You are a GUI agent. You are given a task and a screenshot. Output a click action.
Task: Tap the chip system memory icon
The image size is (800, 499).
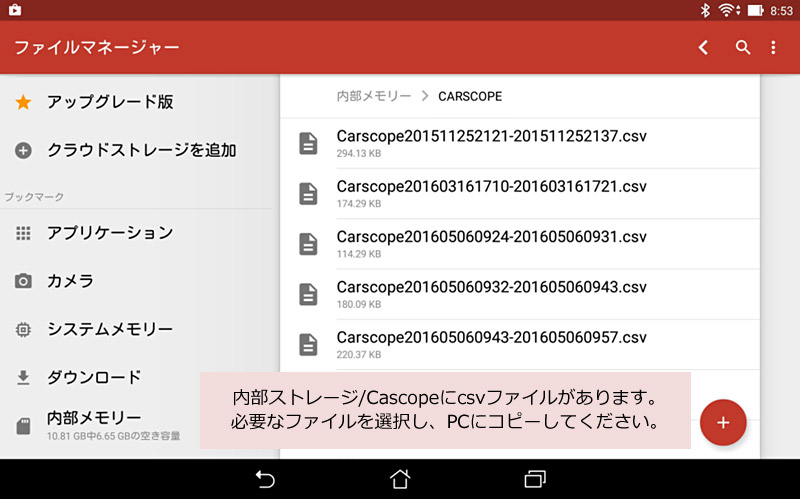click(x=23, y=330)
